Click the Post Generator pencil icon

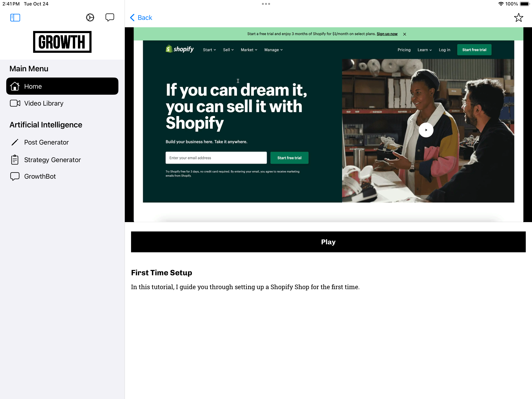15,142
